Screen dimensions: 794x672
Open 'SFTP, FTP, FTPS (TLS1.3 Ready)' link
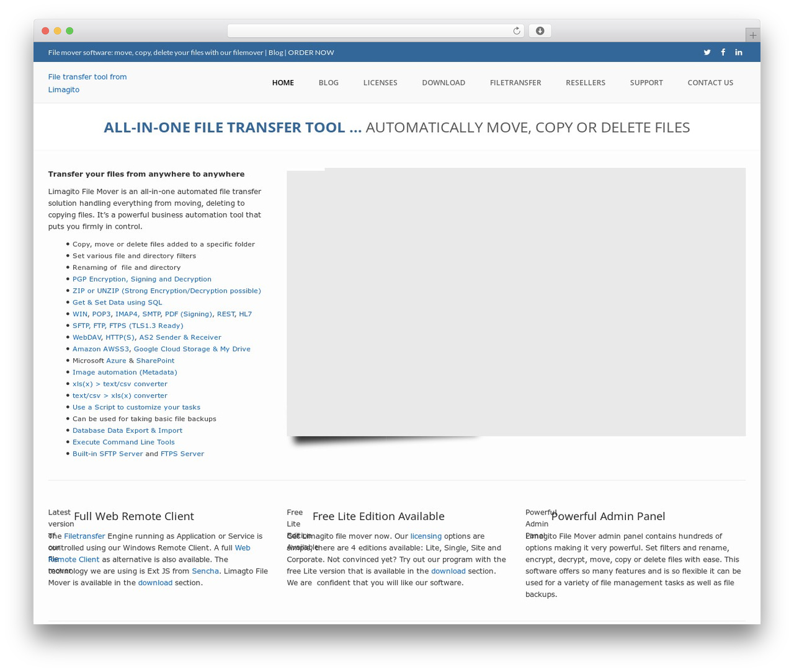tap(128, 325)
